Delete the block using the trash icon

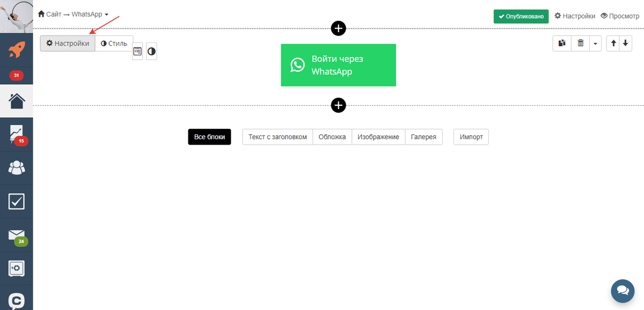pos(580,44)
